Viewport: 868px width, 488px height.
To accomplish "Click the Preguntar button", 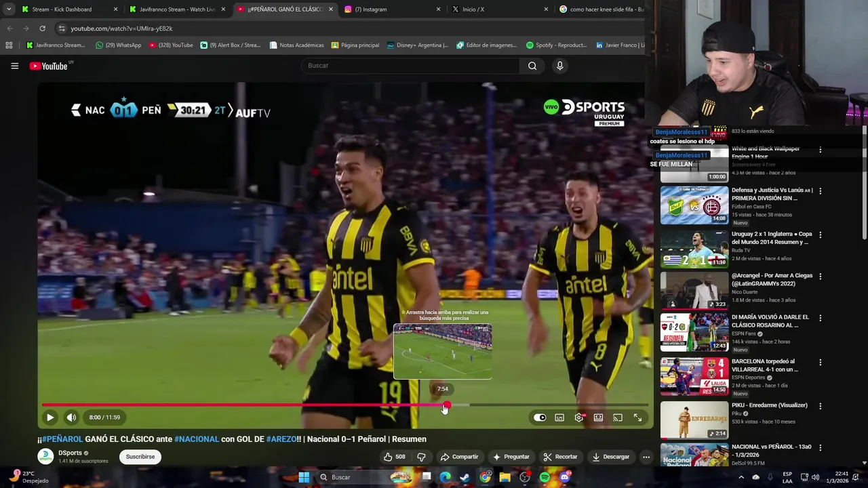I will [511, 457].
